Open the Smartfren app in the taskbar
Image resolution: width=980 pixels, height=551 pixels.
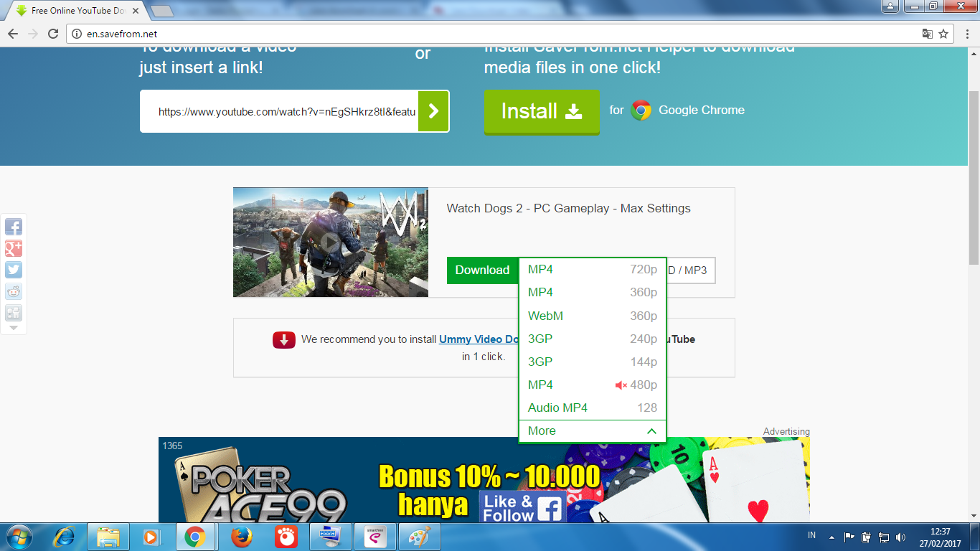[x=374, y=537]
